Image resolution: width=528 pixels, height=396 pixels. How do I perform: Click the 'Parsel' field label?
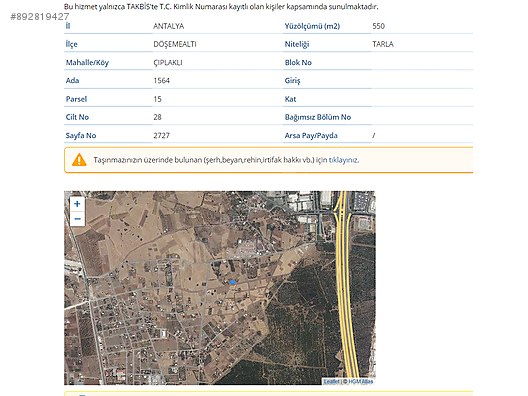[76, 99]
